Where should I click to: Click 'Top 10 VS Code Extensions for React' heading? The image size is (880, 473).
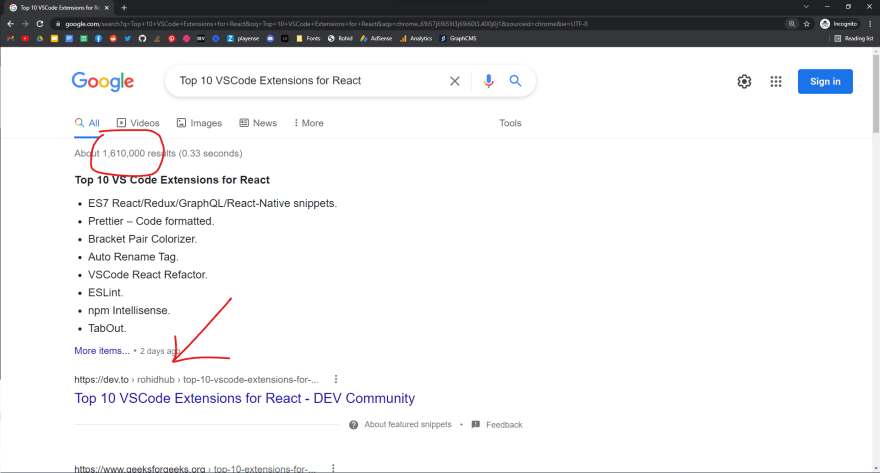(x=172, y=180)
